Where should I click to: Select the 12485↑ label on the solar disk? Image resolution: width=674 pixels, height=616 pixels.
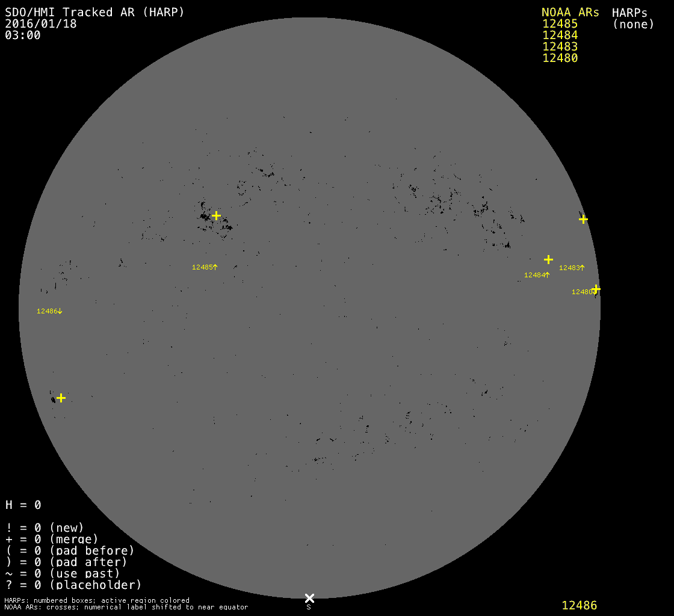[205, 267]
